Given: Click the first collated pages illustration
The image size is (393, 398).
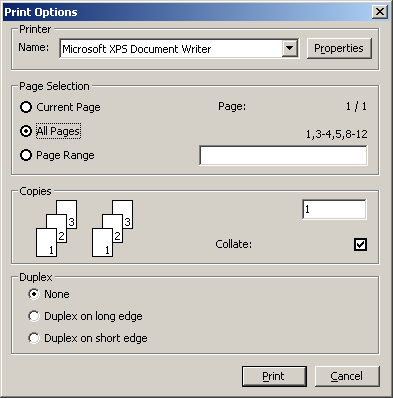Looking at the screenshot, I should point(56,228).
